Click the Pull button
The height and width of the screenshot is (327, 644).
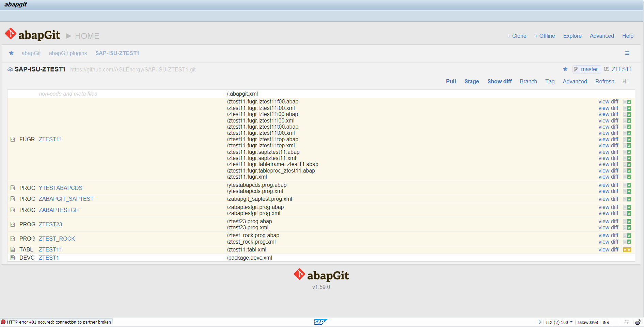click(x=451, y=81)
